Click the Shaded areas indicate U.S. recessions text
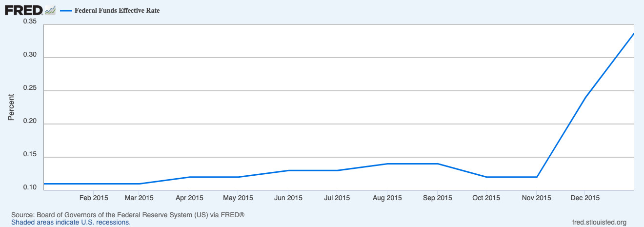The image size is (644, 227). pos(71,222)
